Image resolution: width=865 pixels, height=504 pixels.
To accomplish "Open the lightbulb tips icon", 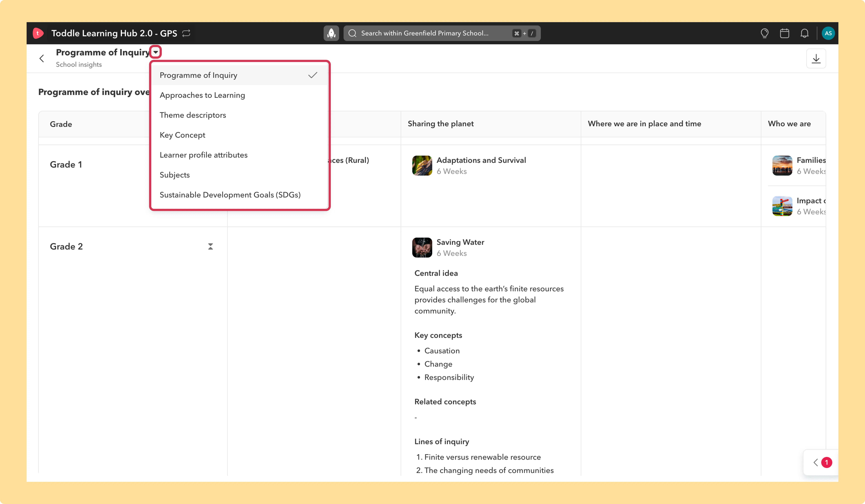I will 764,33.
